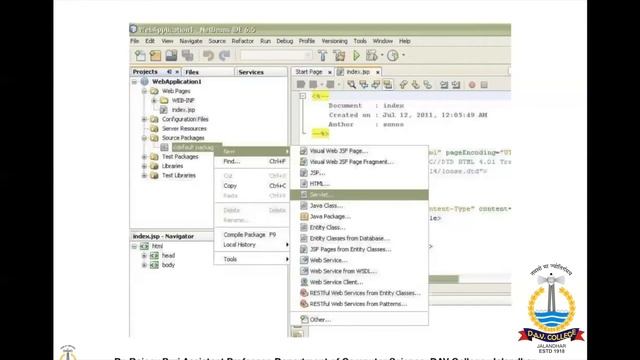Choose Web Service... in New submenu
The width and height of the screenshot is (640, 360).
click(x=359, y=260)
